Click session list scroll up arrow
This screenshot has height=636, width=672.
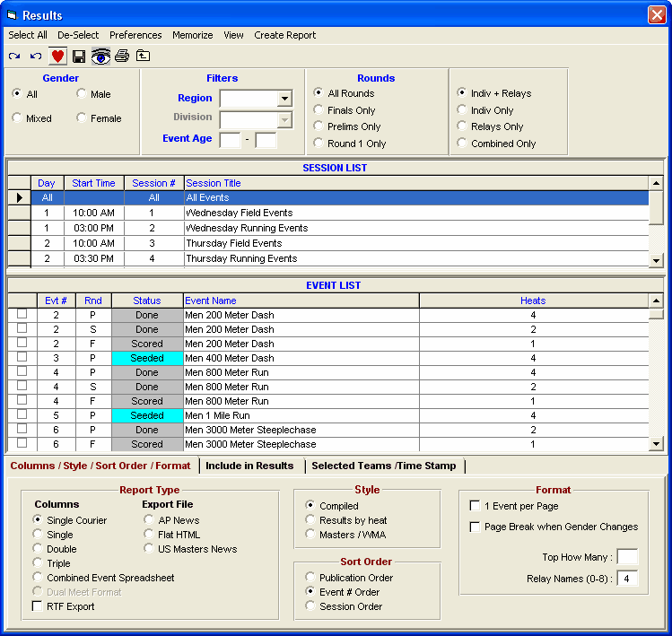tap(656, 183)
